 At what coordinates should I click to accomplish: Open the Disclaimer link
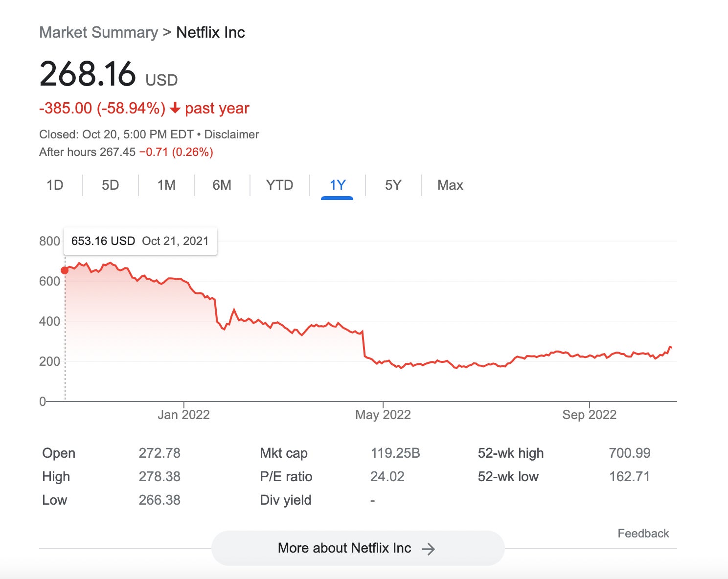(x=231, y=134)
